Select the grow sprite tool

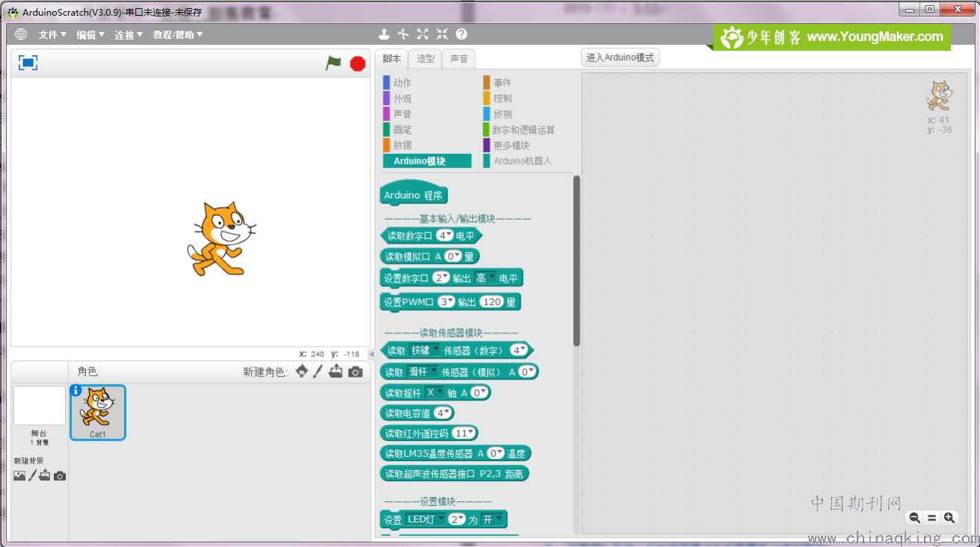pyautogui.click(x=423, y=34)
